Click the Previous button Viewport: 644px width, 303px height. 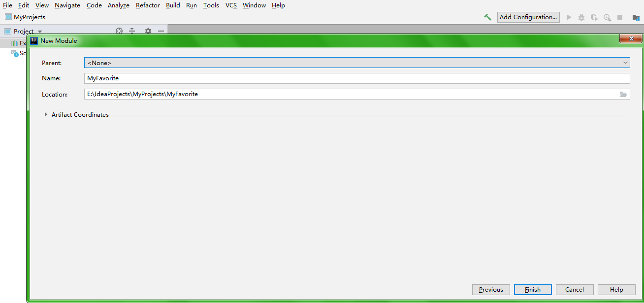[x=491, y=290]
